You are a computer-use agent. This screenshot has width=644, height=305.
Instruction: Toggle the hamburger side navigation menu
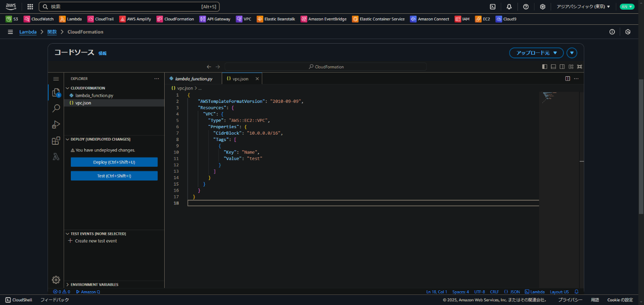click(x=10, y=32)
